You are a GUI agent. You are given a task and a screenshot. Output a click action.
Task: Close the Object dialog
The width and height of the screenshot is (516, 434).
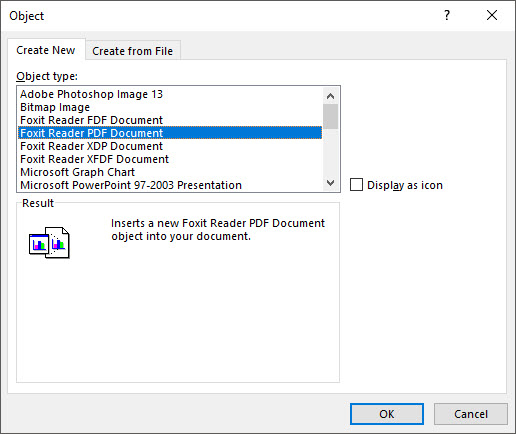point(492,15)
